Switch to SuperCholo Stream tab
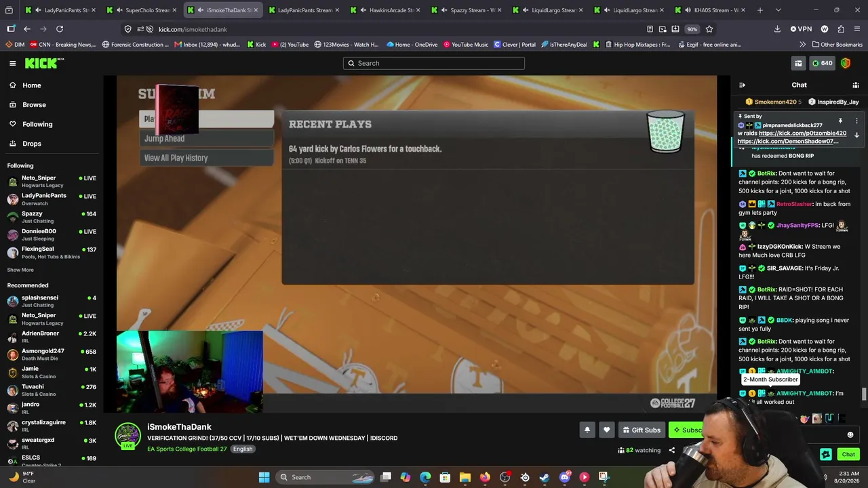868x488 pixels. pos(142,10)
